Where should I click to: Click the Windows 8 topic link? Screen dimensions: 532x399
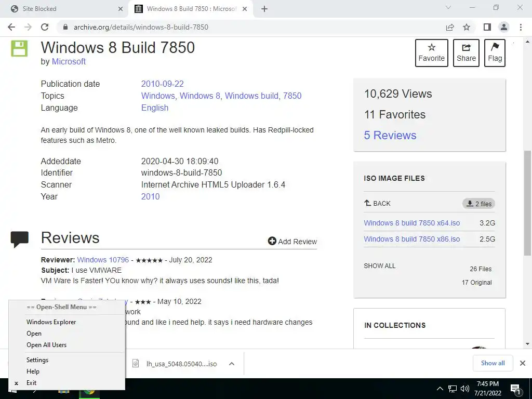(200, 96)
